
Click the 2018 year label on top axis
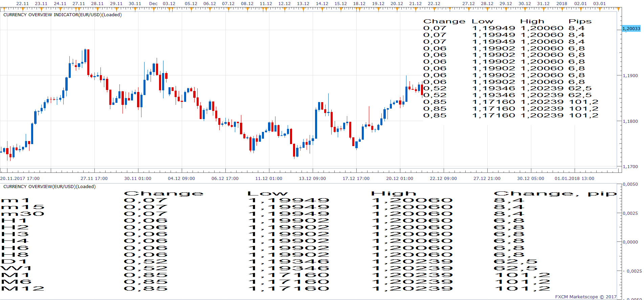[x=562, y=3]
